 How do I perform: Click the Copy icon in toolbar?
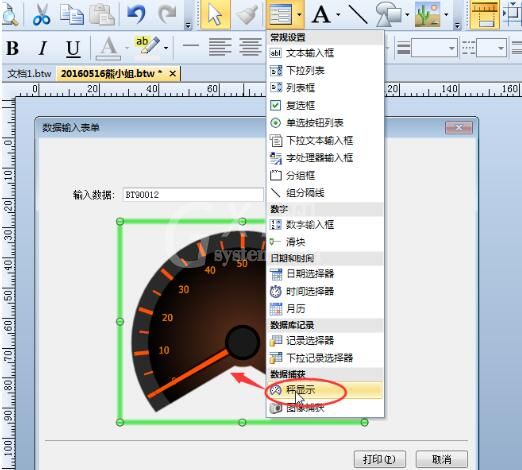coord(72,15)
